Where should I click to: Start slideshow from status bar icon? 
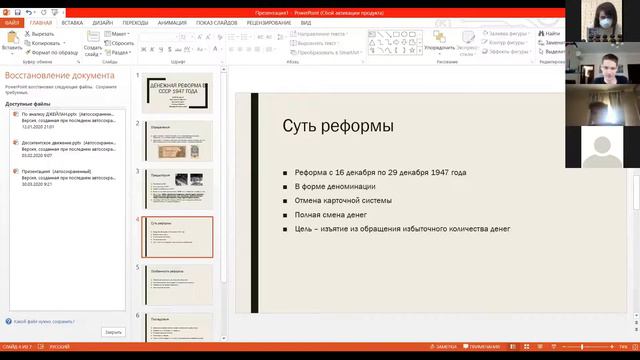pos(553,347)
